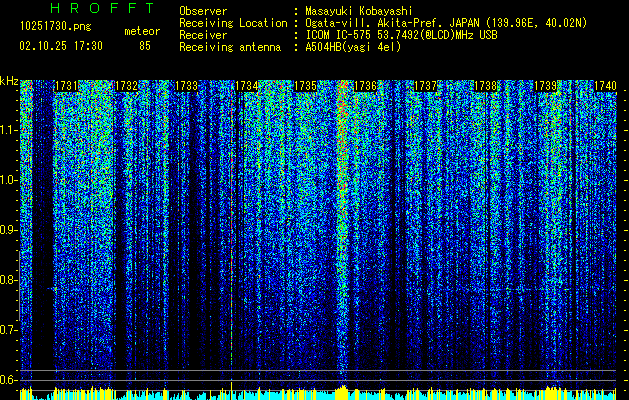Click the Receiver label
This screenshot has height=400, width=629.
click(x=203, y=35)
